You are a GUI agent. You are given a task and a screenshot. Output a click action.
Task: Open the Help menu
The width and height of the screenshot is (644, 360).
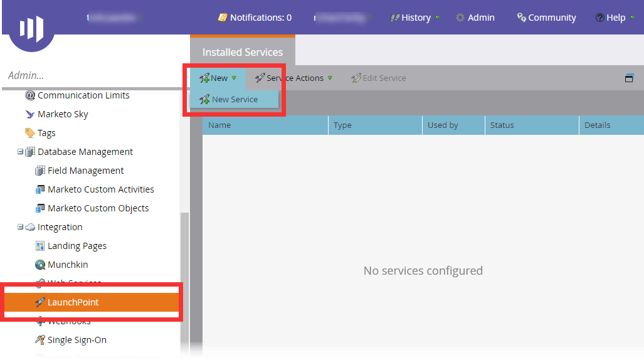(615, 18)
